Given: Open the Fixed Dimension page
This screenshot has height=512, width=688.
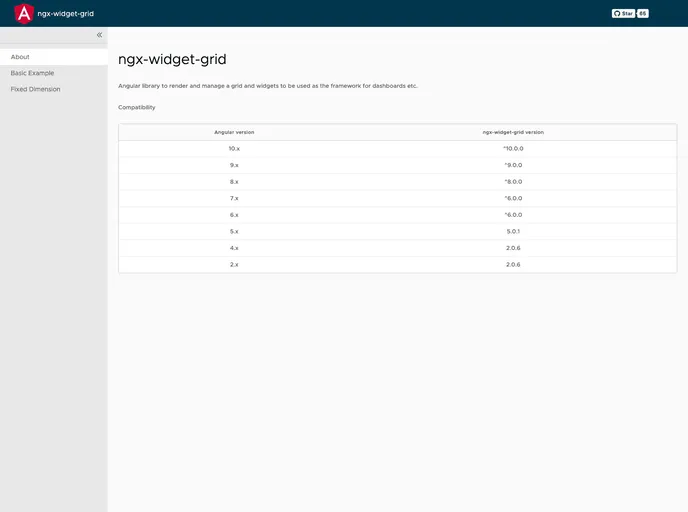Looking at the screenshot, I should point(54,89).
